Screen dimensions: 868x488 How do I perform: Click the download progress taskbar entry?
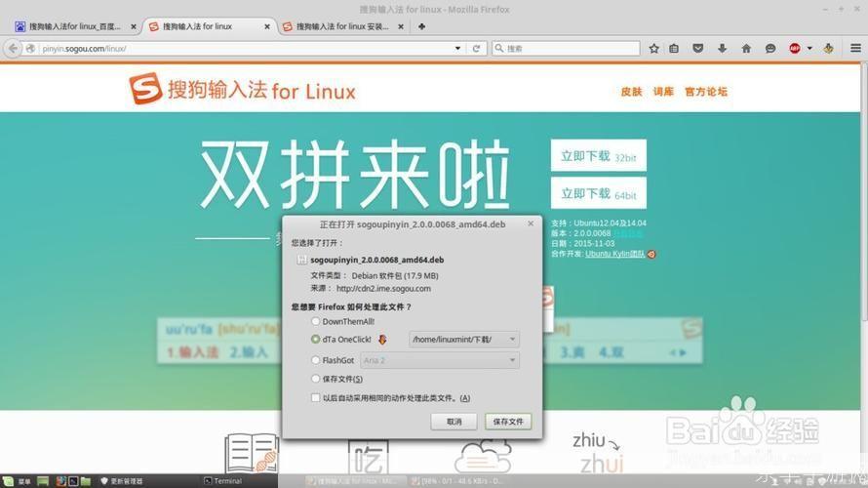click(x=458, y=481)
